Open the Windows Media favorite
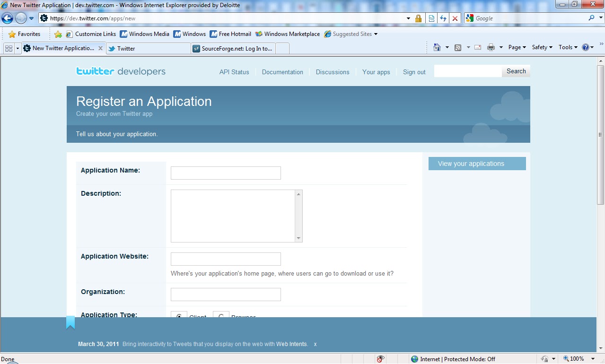 pos(145,34)
